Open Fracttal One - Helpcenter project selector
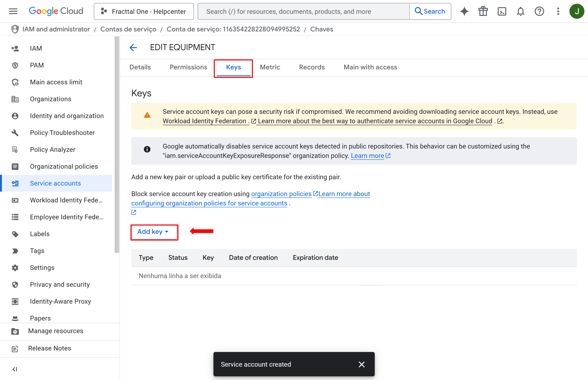This screenshot has width=588, height=380. (x=144, y=11)
